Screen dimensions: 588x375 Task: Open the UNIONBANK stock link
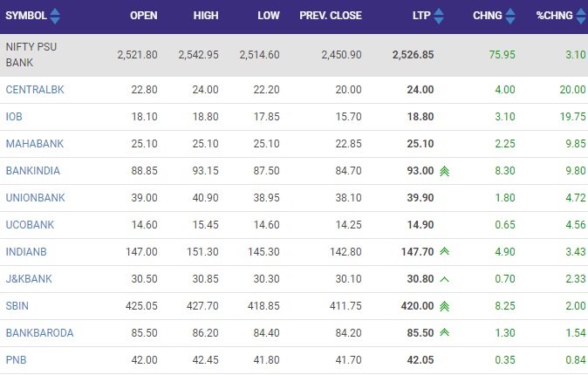coord(35,198)
